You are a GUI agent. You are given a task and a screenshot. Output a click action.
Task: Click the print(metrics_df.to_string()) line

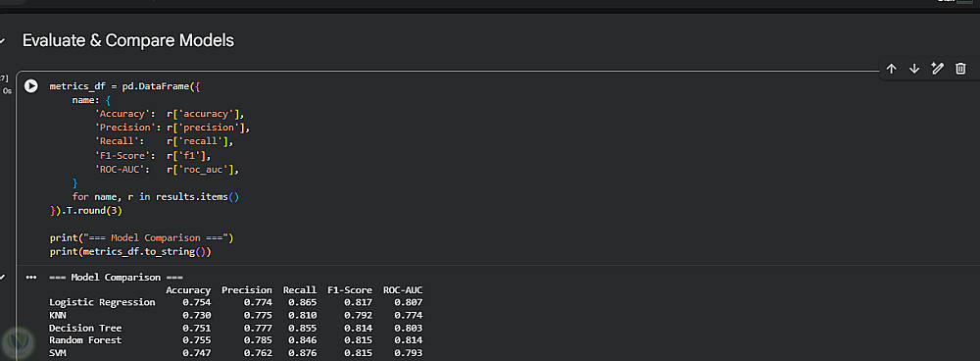click(130, 252)
